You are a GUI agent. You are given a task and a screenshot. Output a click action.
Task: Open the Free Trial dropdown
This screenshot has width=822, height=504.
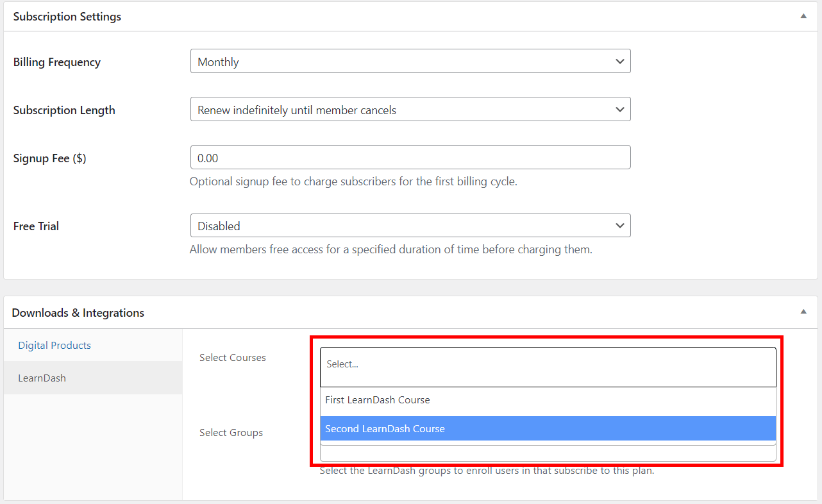point(410,226)
